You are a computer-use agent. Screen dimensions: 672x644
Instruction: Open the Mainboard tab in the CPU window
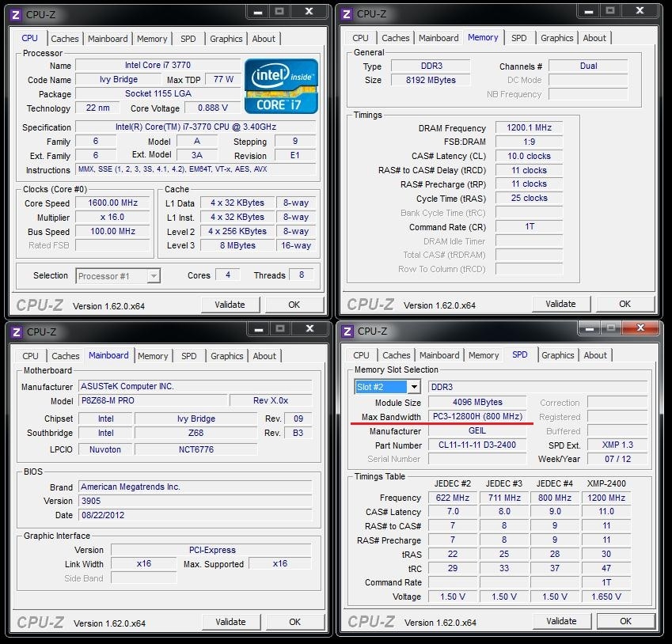click(x=108, y=39)
